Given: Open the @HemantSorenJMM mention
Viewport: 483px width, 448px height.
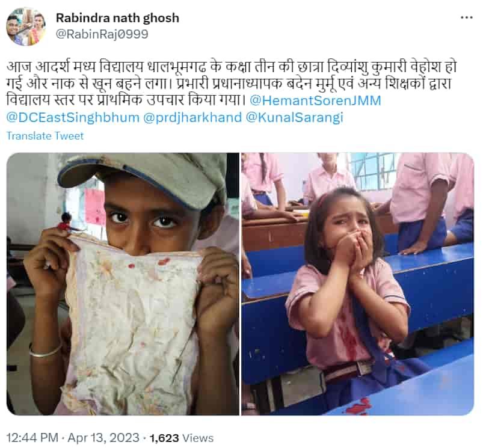Looking at the screenshot, I should [315, 100].
